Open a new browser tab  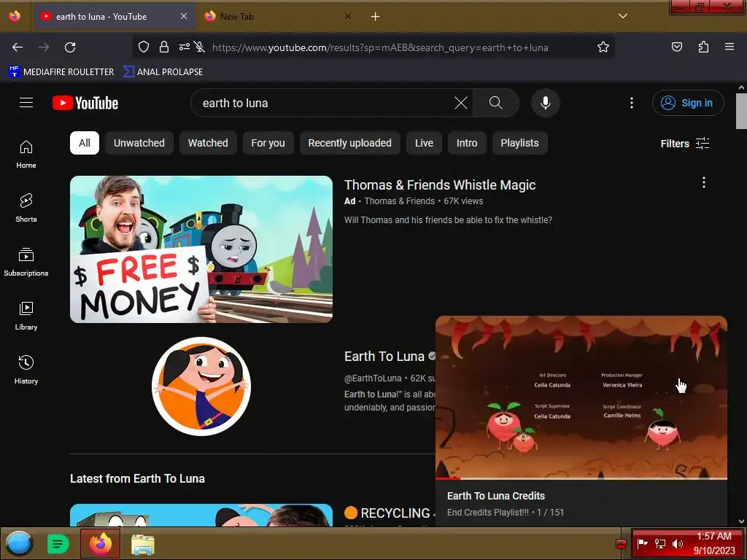pos(375,17)
